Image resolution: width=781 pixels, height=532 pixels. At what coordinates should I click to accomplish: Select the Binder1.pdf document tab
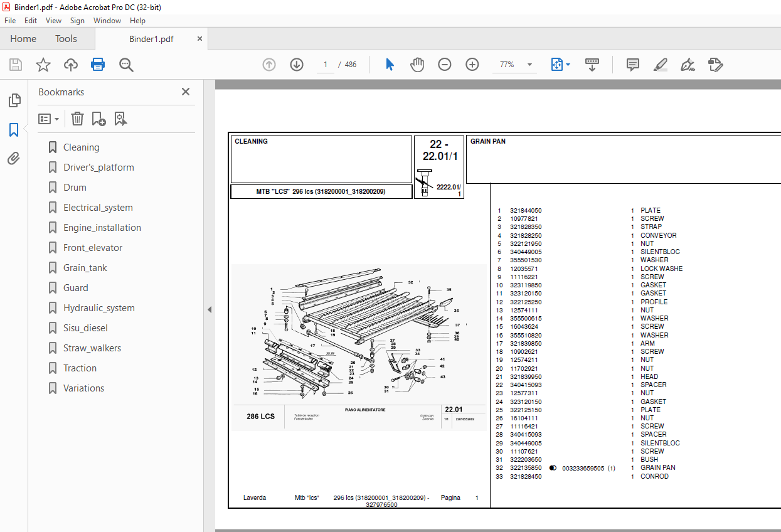tap(151, 39)
